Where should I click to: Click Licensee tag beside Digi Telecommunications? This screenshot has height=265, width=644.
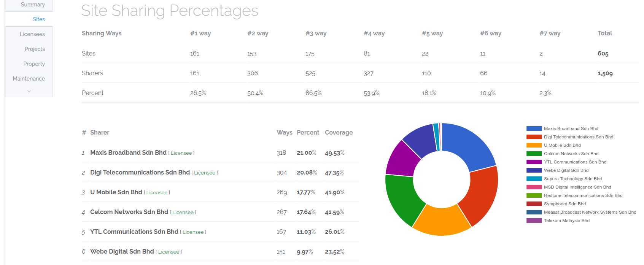click(x=205, y=173)
